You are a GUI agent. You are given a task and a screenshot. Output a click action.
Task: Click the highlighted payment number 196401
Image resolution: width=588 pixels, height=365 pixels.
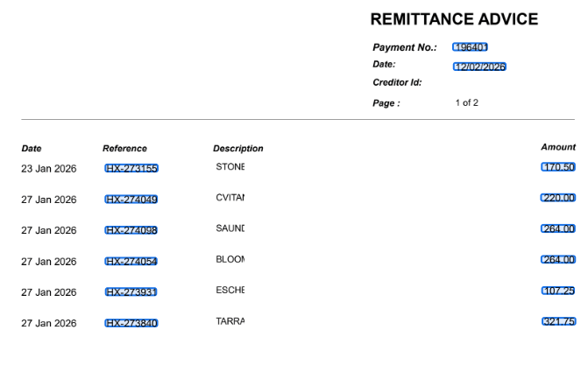coord(470,47)
